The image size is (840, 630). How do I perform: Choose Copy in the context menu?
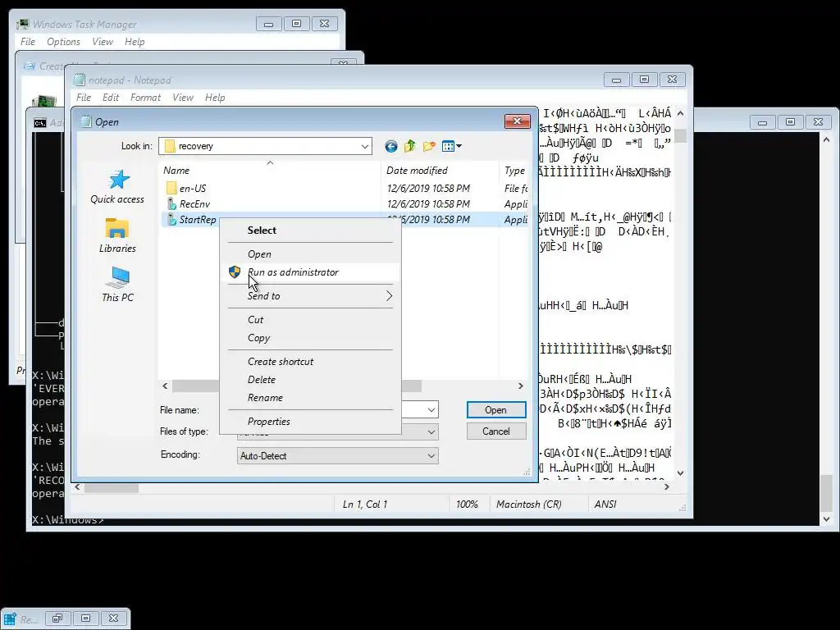(258, 337)
